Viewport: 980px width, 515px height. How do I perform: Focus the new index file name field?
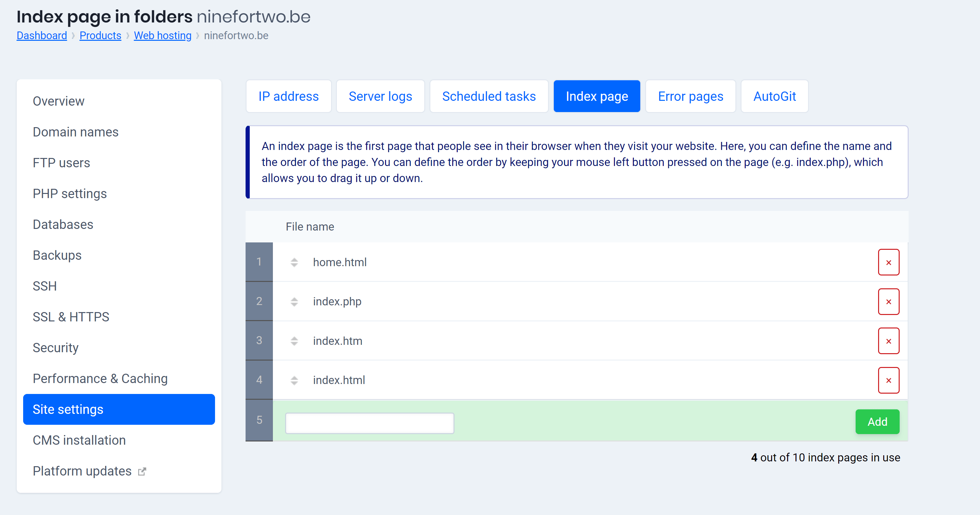tap(369, 423)
